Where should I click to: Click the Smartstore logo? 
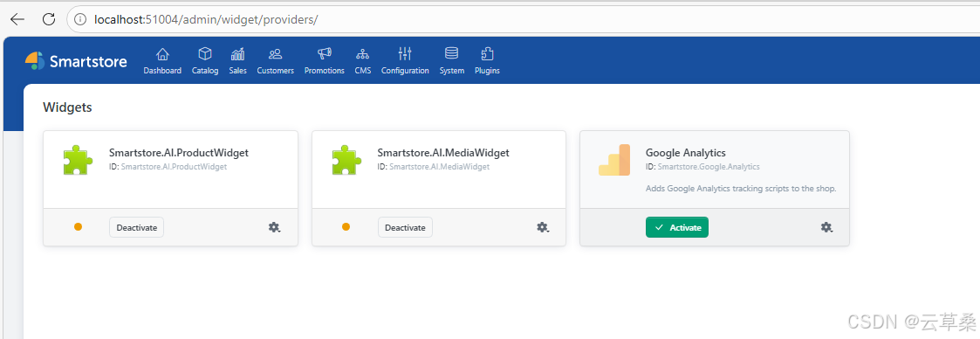[x=76, y=60]
